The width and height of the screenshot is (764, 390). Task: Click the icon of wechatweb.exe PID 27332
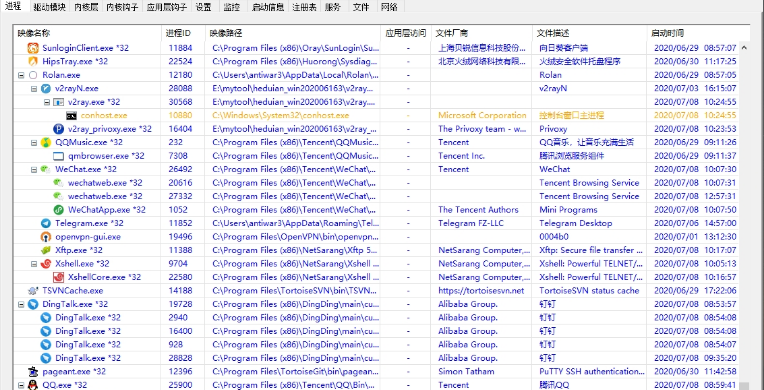[x=58, y=196]
